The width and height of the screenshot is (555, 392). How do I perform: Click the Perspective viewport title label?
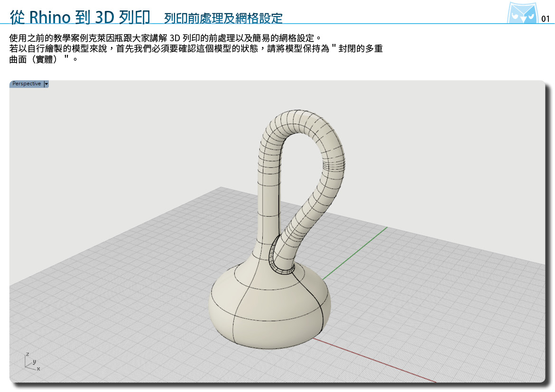(x=27, y=84)
